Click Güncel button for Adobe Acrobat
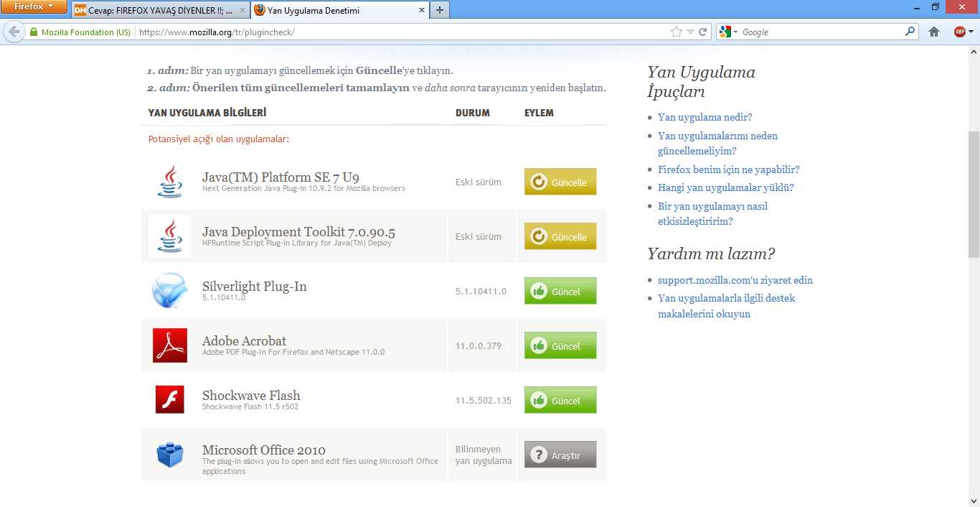 (560, 345)
